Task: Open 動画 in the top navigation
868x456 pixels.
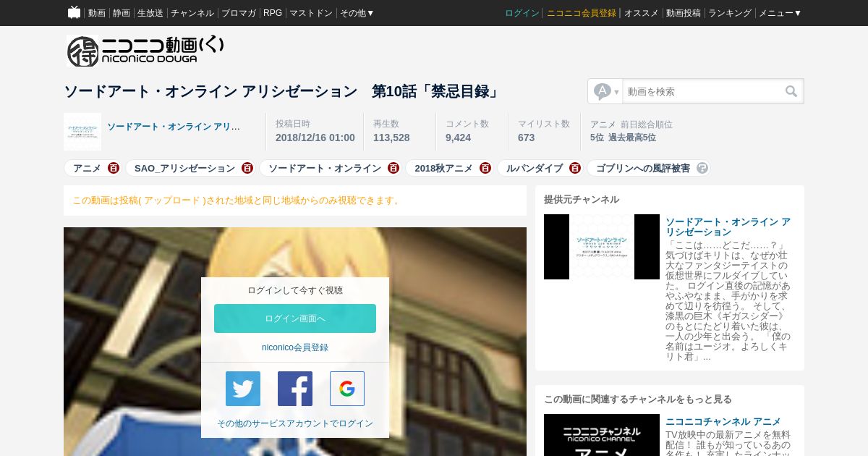Action: [x=97, y=13]
